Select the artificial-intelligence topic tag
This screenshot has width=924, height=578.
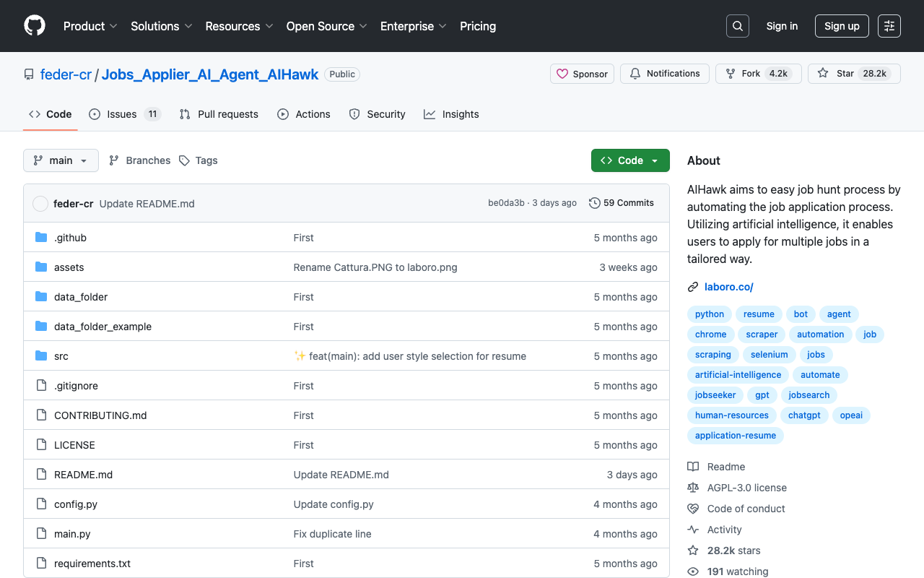[x=738, y=375]
